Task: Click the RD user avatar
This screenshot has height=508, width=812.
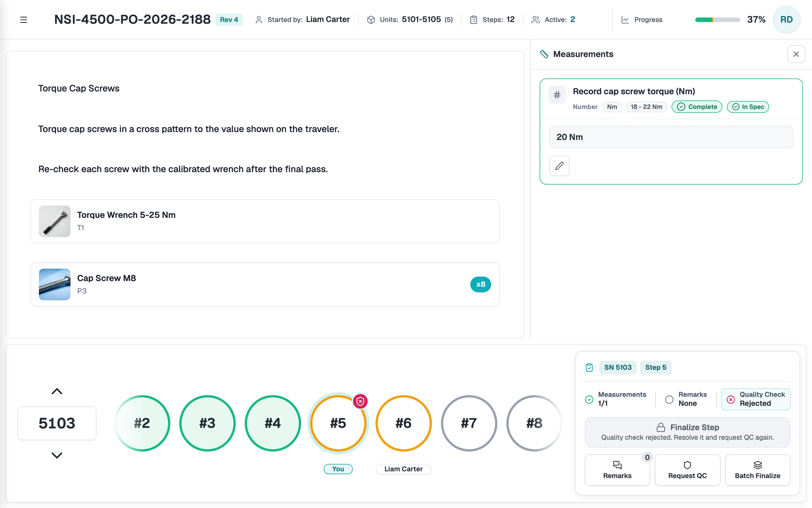Action: (786, 20)
